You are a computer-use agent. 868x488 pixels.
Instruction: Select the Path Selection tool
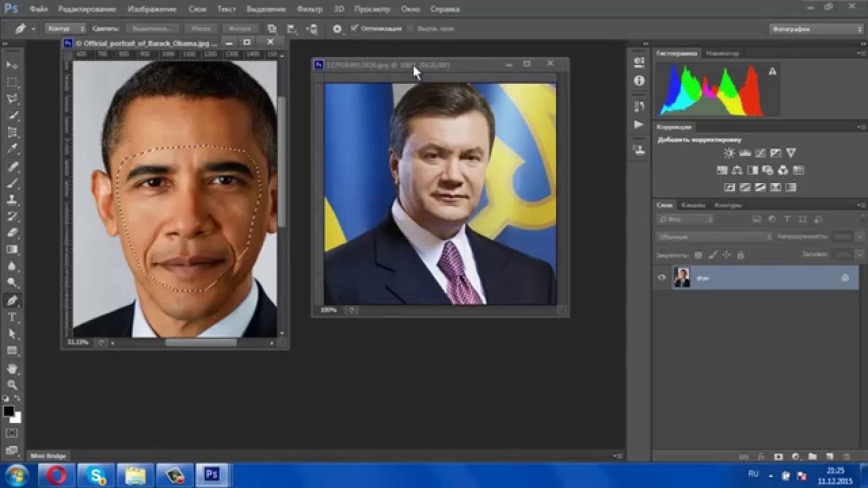[x=12, y=334]
